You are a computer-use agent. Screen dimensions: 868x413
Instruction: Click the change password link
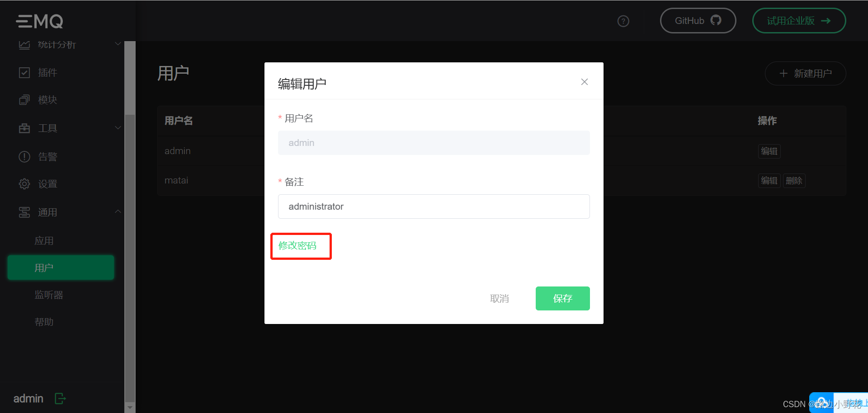[297, 245]
